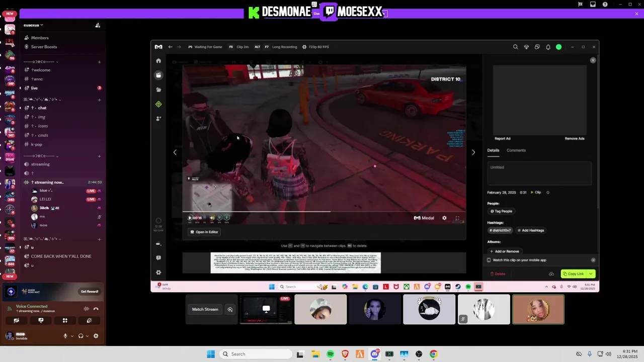Seek on Medal clip progress bar
This screenshot has height=362, width=644.
pos(324,211)
